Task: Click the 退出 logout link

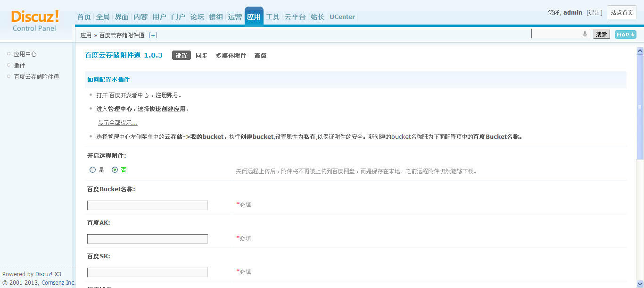Action: (595, 13)
